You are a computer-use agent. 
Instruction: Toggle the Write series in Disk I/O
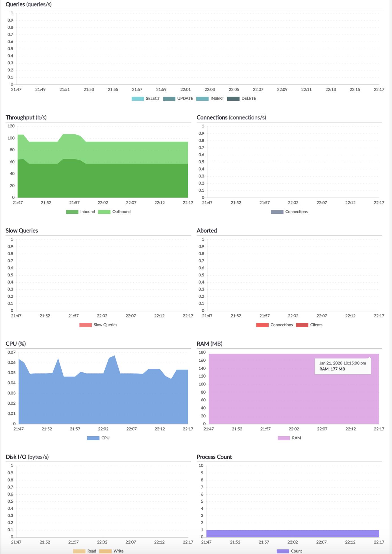coord(112,551)
